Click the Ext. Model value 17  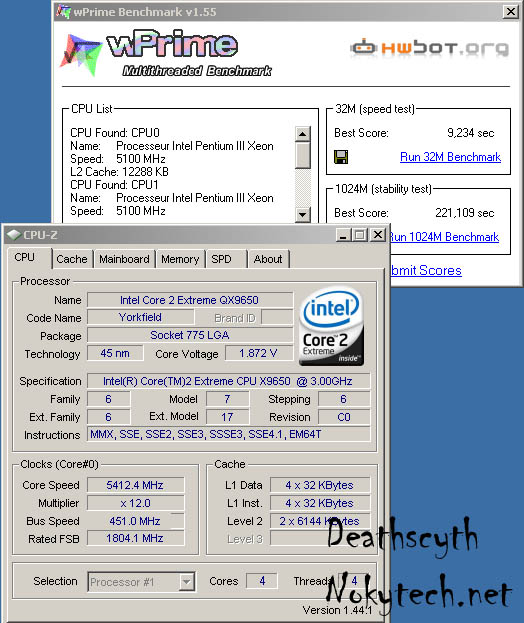click(228, 417)
